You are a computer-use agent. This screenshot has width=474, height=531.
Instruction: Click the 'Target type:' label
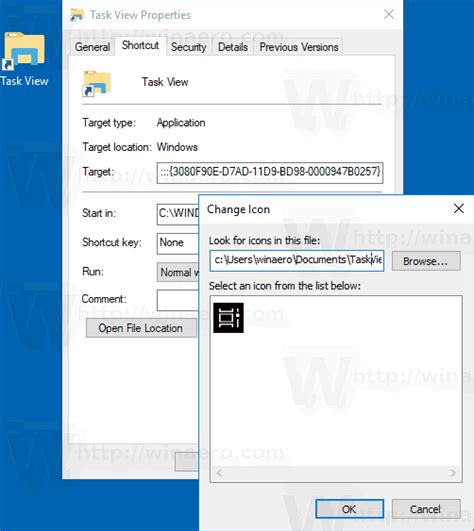click(x=109, y=123)
